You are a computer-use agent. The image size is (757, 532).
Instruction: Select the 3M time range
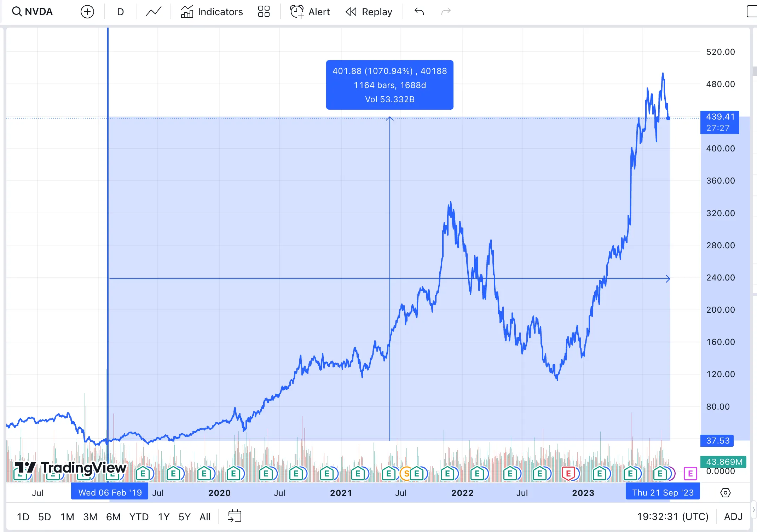point(90,517)
